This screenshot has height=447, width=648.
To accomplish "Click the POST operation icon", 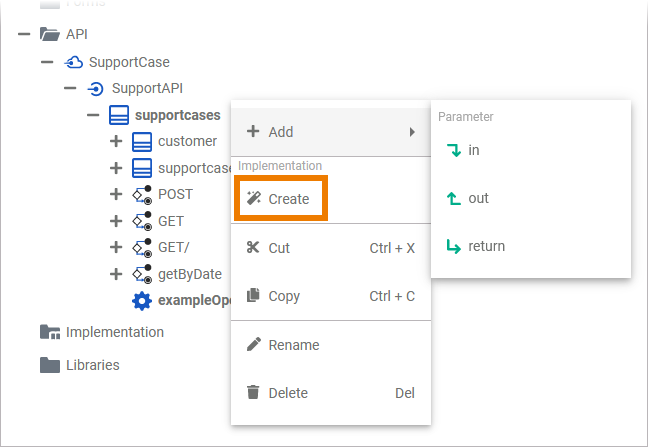I will pyautogui.click(x=142, y=194).
